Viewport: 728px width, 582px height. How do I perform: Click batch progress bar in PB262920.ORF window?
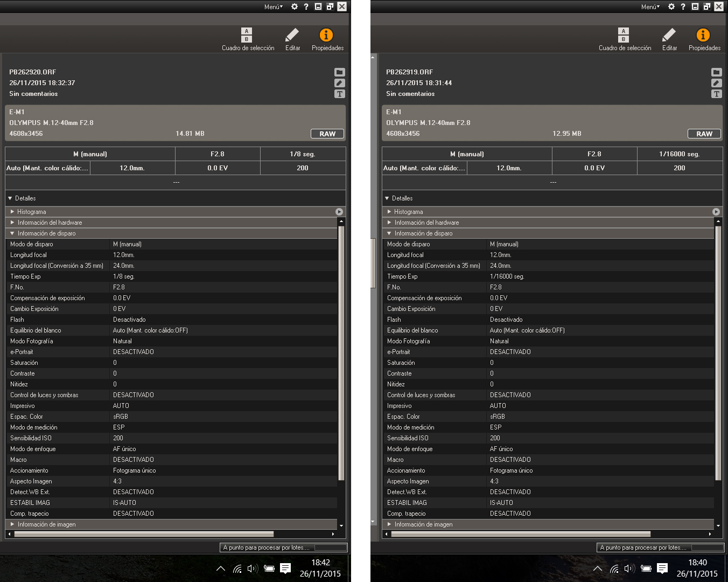pyautogui.click(x=331, y=548)
